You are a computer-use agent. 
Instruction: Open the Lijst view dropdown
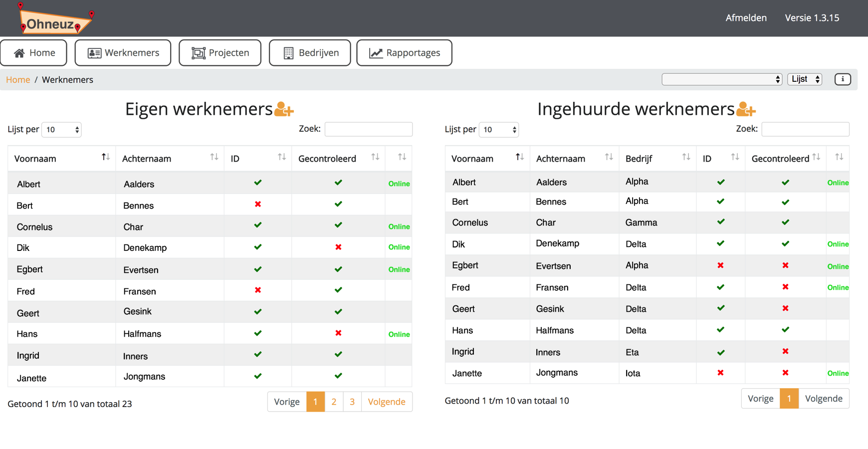point(805,79)
